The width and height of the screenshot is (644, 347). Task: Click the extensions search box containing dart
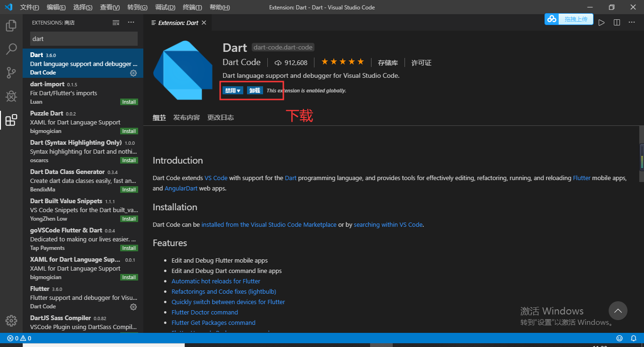pos(84,39)
